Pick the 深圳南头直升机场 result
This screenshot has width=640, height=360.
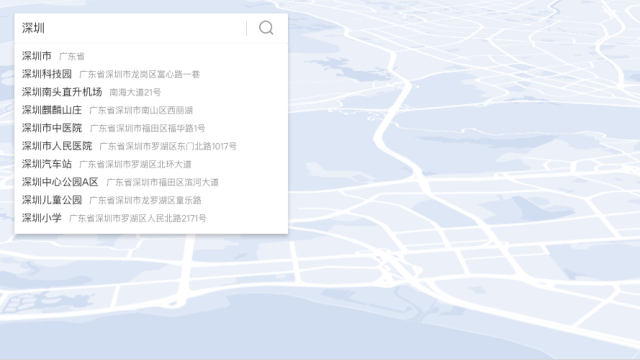click(151, 92)
